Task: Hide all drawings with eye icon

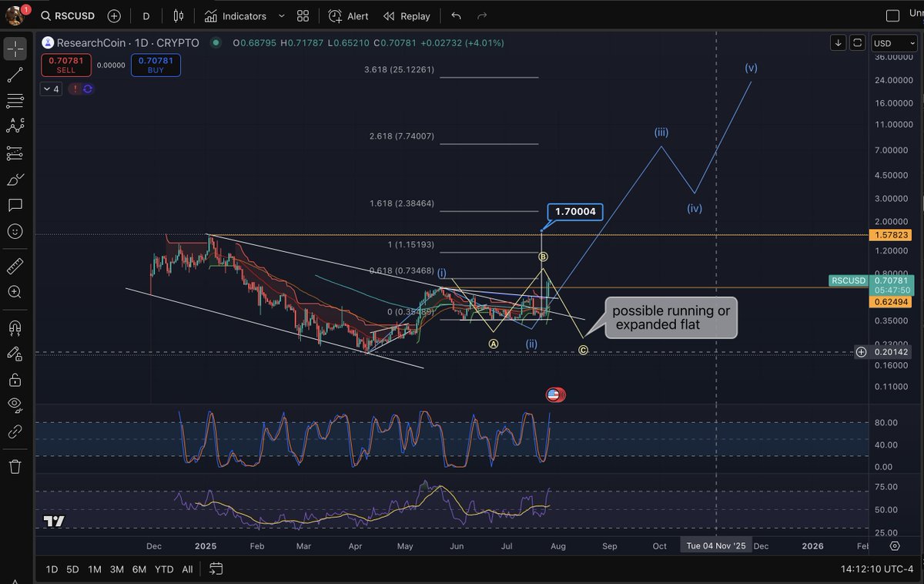Action: click(x=15, y=405)
